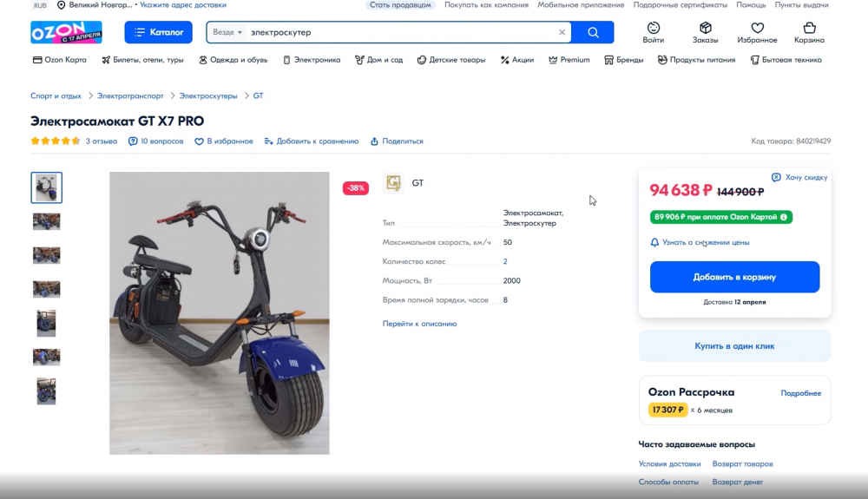
Task: Click the magnifier search button
Action: [593, 32]
